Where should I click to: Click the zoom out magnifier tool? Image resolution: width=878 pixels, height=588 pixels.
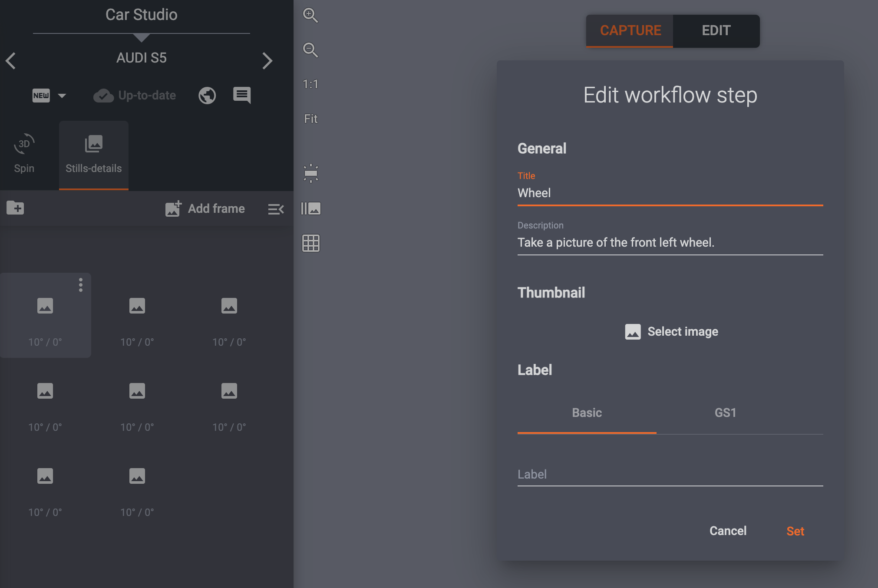tap(310, 50)
